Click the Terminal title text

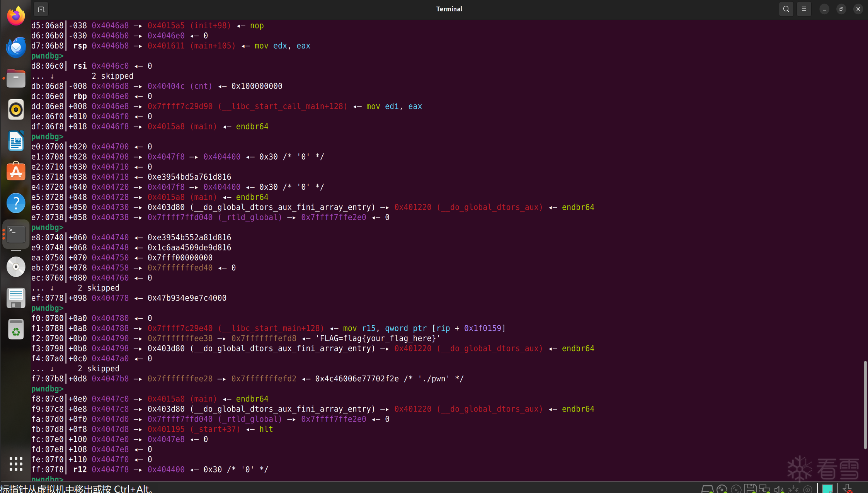pyautogui.click(x=449, y=9)
